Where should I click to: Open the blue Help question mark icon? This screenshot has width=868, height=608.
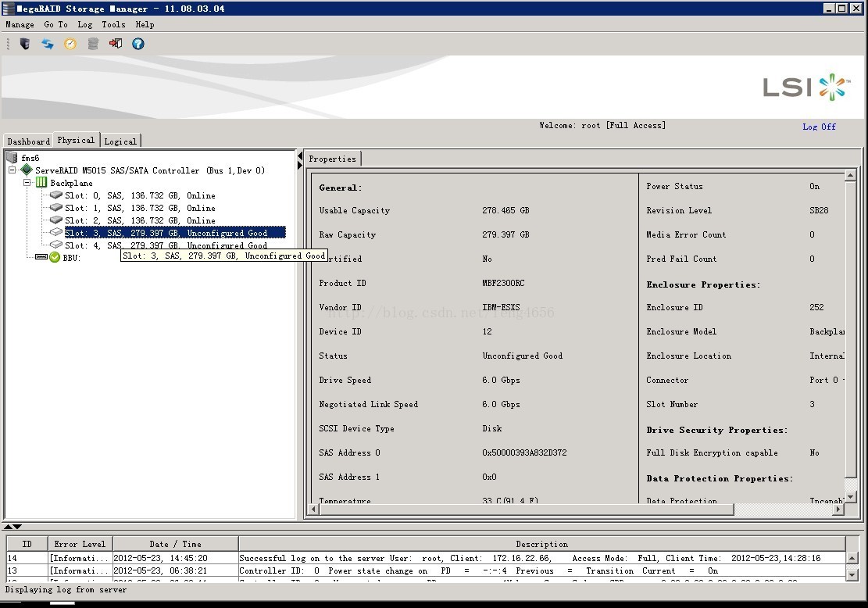coord(138,44)
